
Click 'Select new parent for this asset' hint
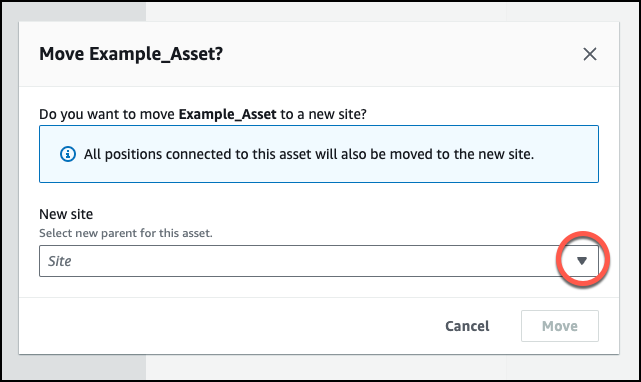(126, 233)
